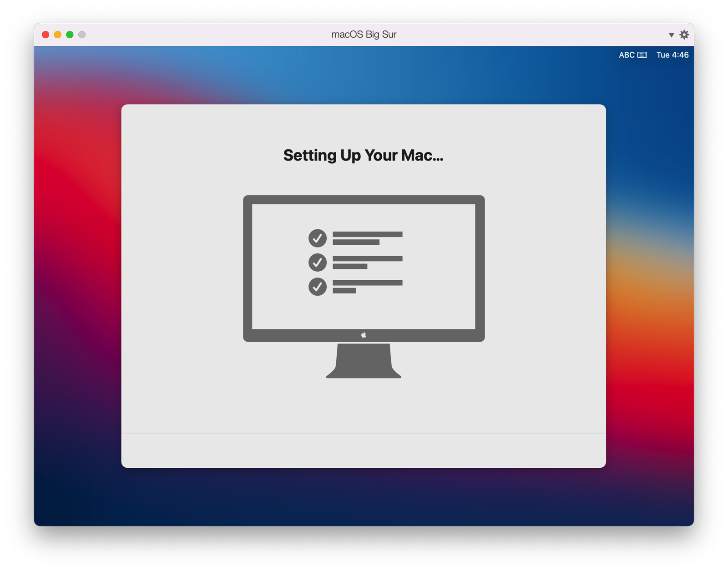Click the monitor illustration stand
The width and height of the screenshot is (728, 571).
(364, 362)
